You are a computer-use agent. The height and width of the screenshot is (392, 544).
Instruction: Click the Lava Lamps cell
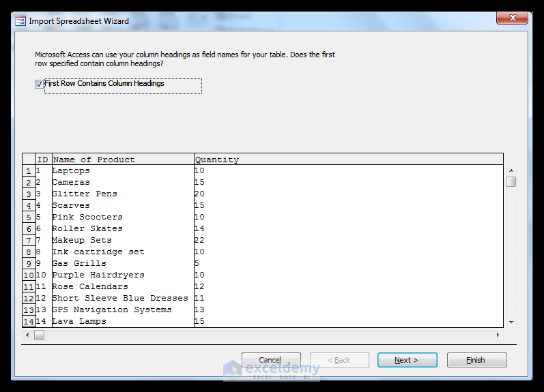coord(123,322)
